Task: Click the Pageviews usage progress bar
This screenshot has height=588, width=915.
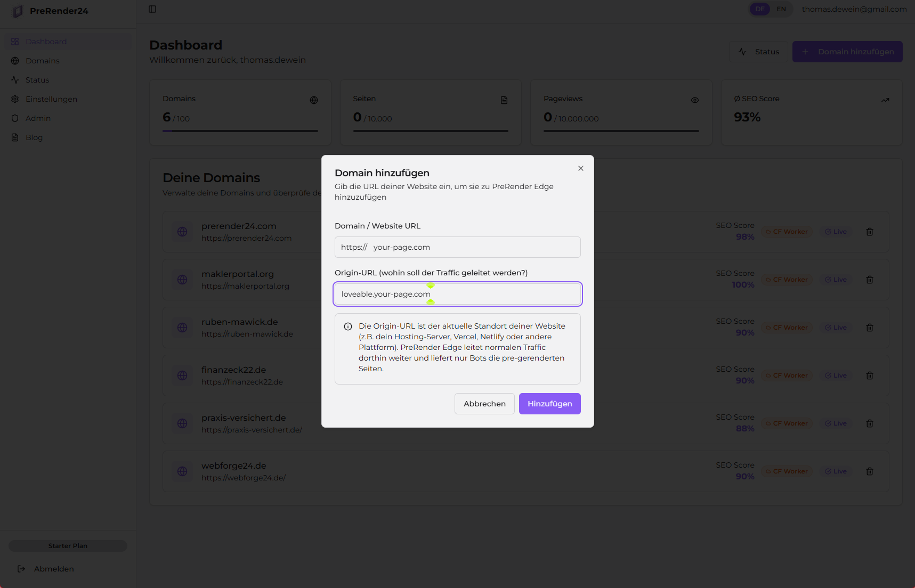Action: tap(621, 131)
